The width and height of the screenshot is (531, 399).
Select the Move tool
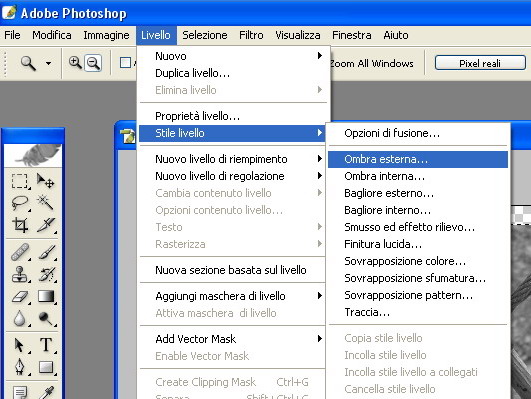click(45, 181)
